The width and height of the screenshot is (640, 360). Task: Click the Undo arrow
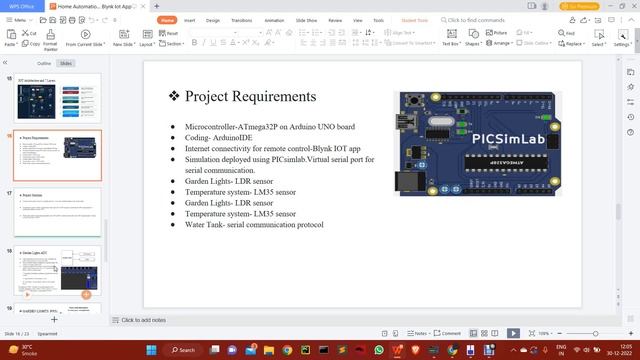[x=91, y=20]
